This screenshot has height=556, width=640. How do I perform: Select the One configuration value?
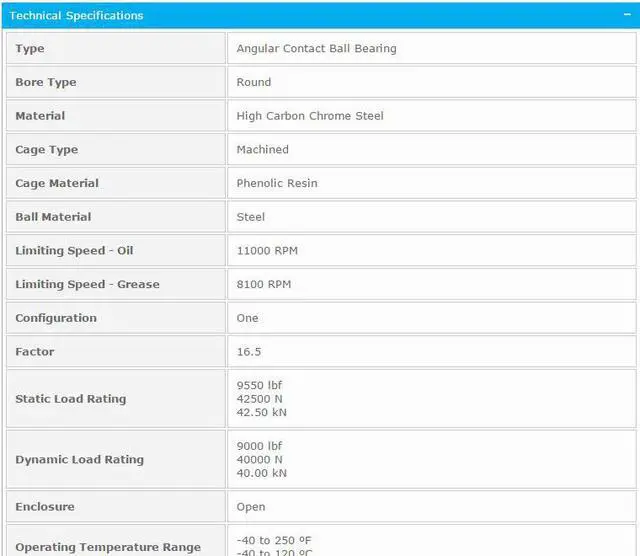(247, 318)
